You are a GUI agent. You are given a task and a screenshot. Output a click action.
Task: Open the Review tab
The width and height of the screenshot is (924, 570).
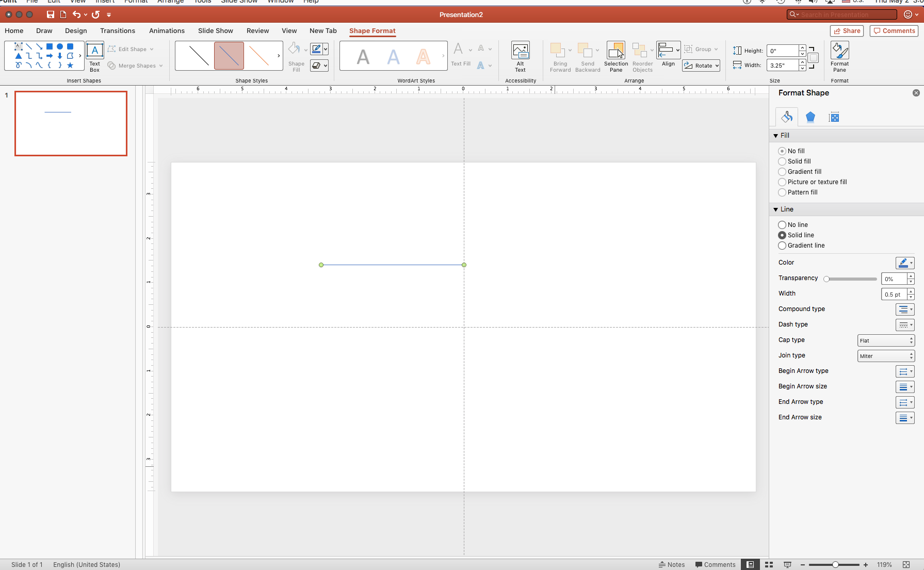pos(257,31)
